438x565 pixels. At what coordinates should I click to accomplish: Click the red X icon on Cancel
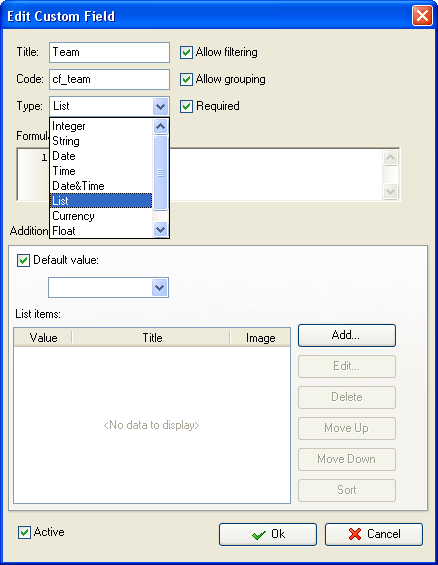(355, 534)
